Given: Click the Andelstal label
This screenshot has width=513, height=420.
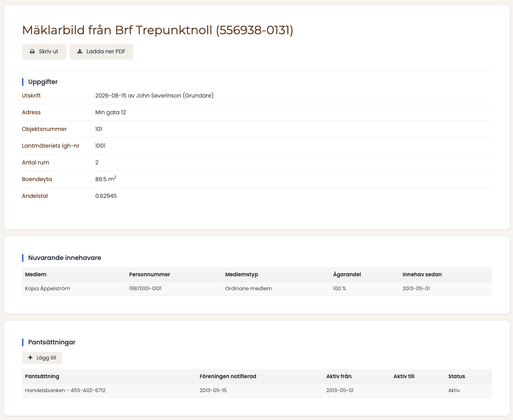Looking at the screenshot, I should (35, 196).
